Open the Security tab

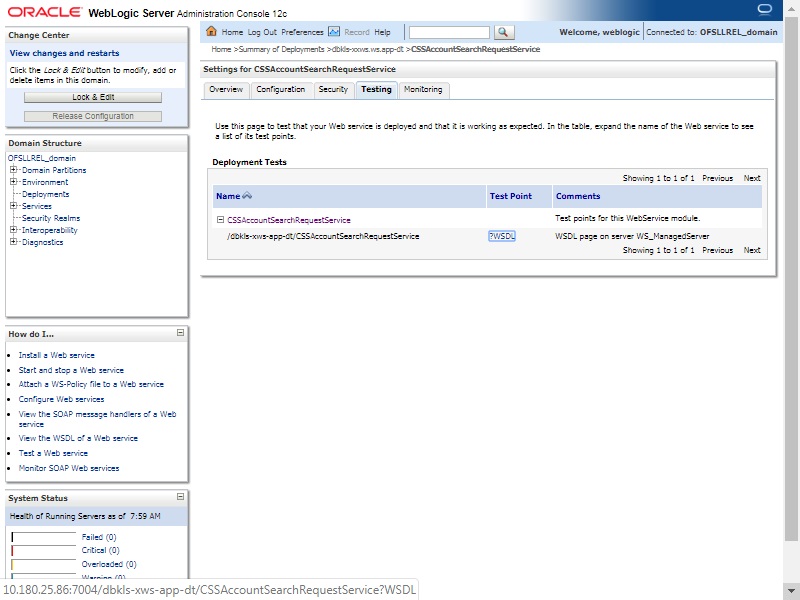333,89
